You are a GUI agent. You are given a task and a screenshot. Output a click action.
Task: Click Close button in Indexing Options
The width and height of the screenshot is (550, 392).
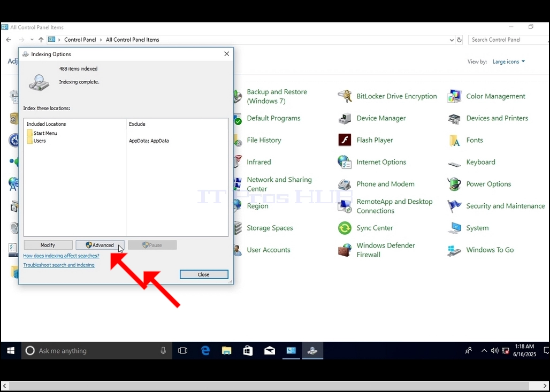204,274
